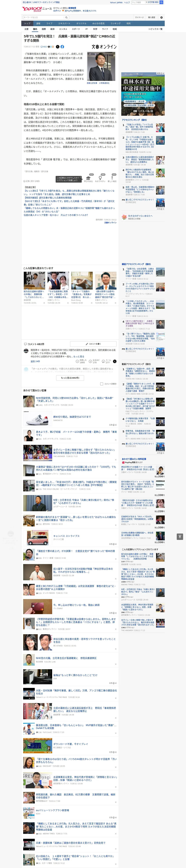Open the 生きるのがつらいあなたへ link
The height and width of the screenshot is (868, 186).
tap(140, 216)
